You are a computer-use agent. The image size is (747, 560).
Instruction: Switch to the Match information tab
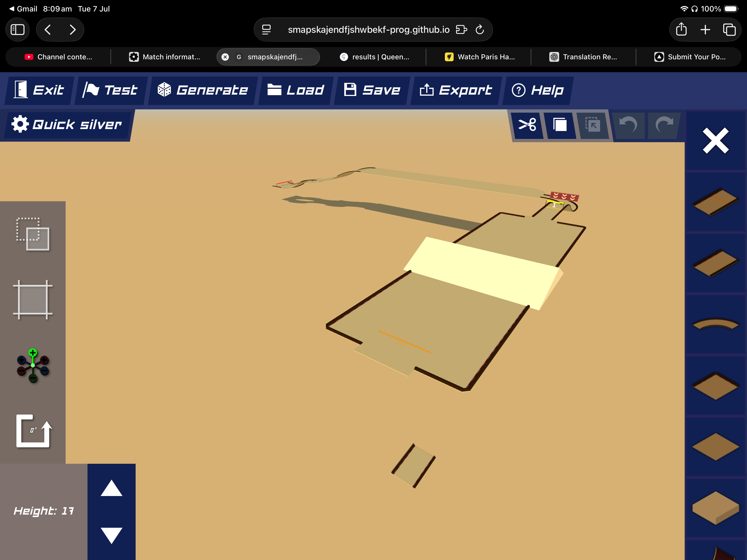(x=165, y=57)
